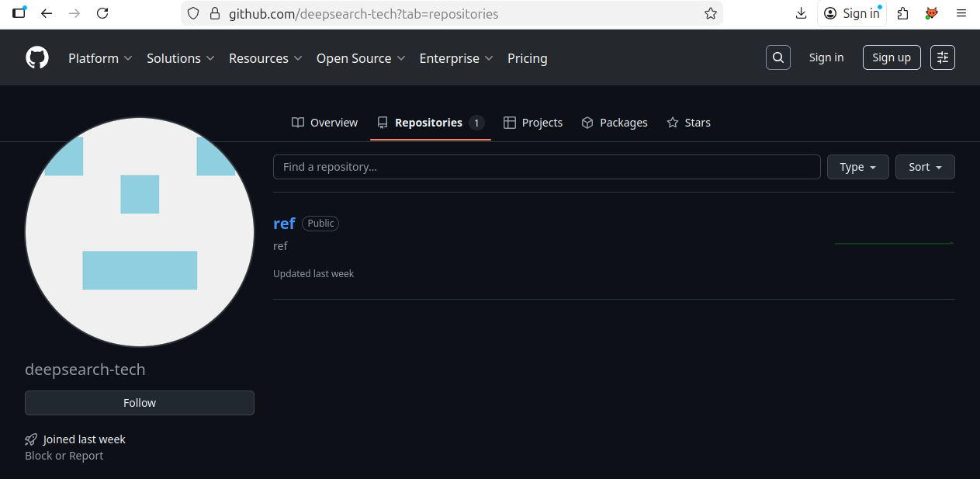Open the browser extensions puzzle icon
This screenshot has width=980, height=479.
coord(902,13)
